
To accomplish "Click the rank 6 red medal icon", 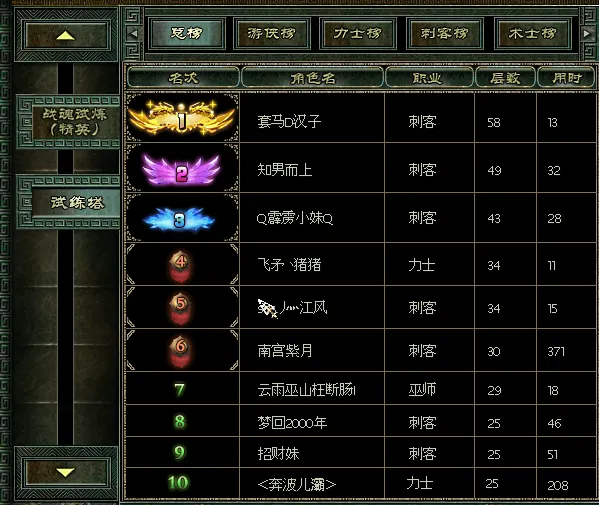I will click(180, 351).
